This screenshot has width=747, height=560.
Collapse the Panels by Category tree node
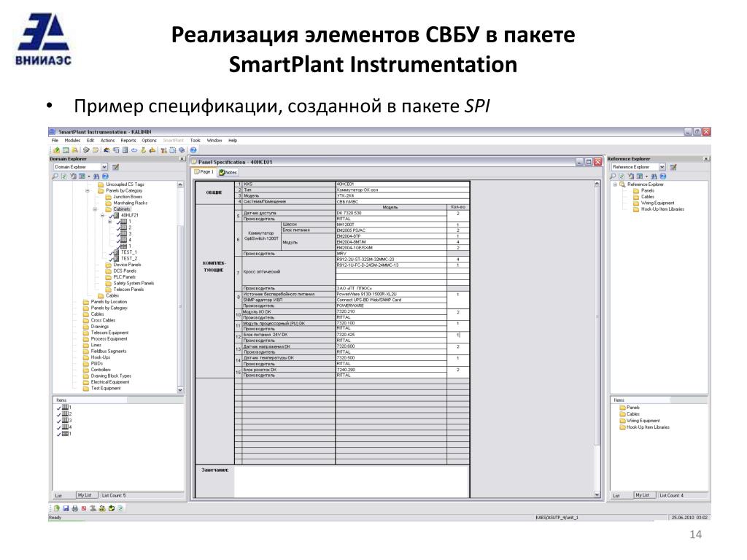88,190
